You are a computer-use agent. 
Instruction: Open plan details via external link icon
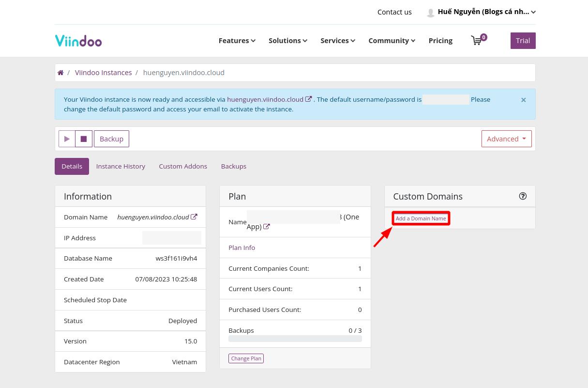point(267,226)
